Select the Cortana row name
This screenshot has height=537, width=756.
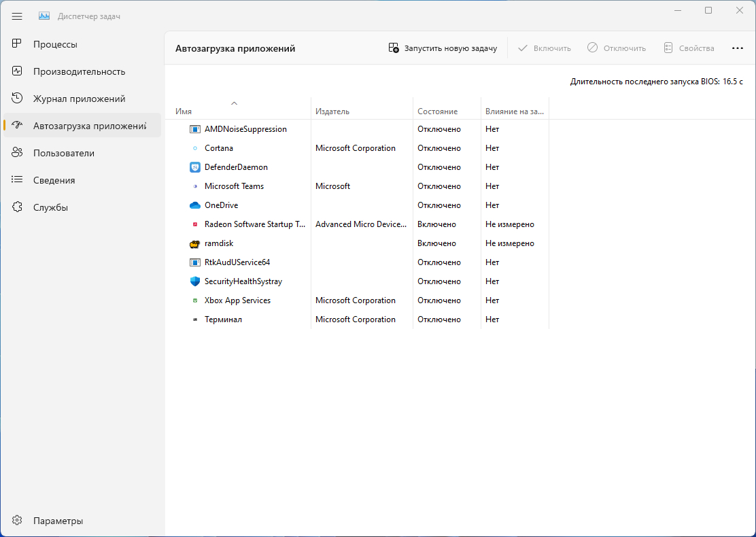click(219, 148)
